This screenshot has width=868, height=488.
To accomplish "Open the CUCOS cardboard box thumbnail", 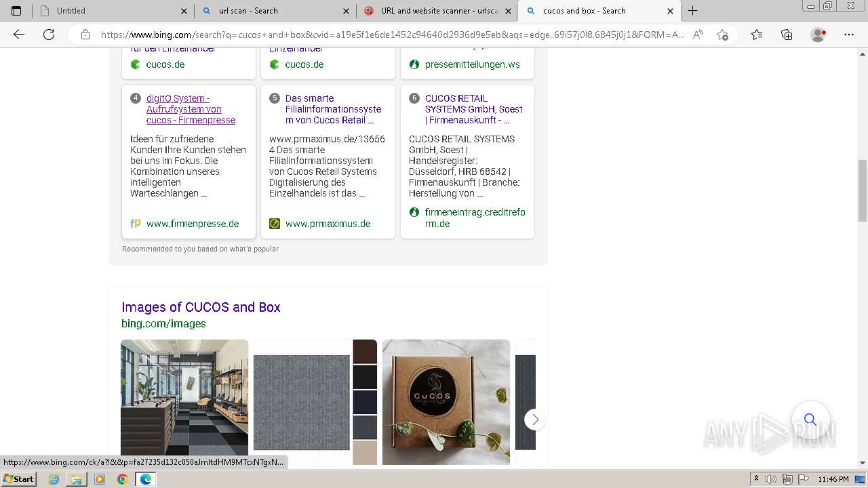I will click(x=446, y=402).
